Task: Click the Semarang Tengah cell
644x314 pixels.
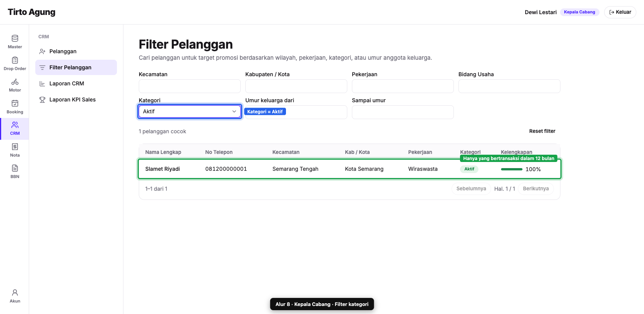Action: [x=296, y=169]
